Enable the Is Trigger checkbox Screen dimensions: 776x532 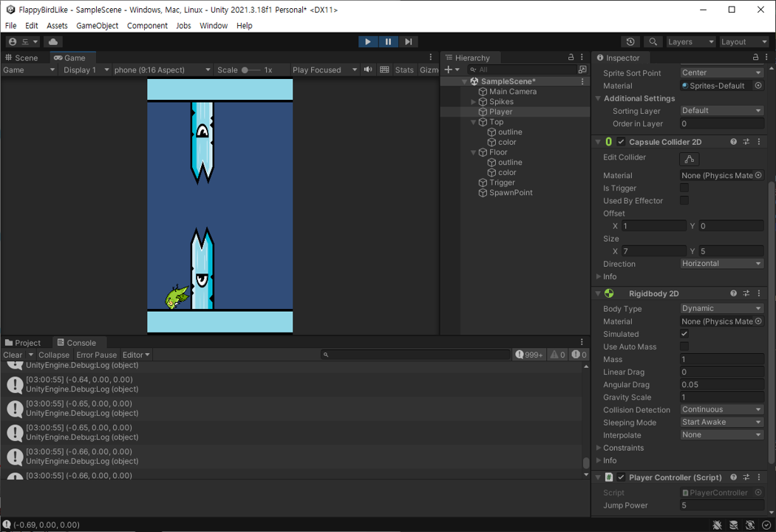click(684, 188)
